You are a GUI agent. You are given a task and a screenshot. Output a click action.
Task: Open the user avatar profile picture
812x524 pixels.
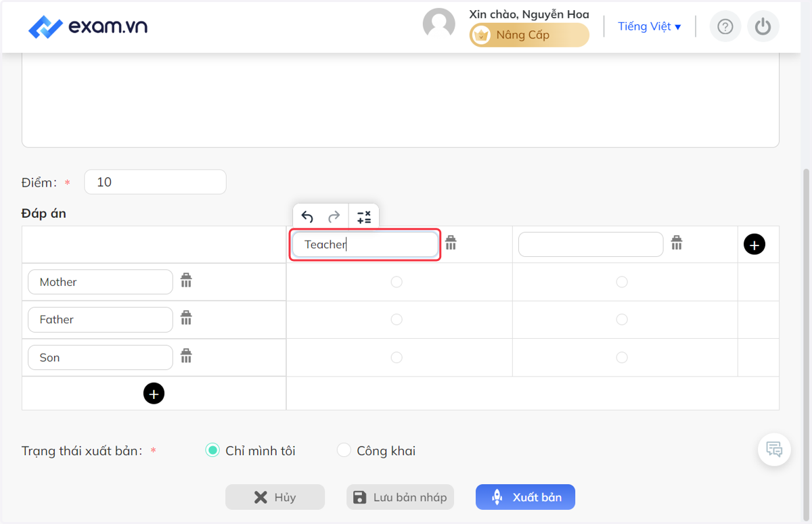[439, 24]
